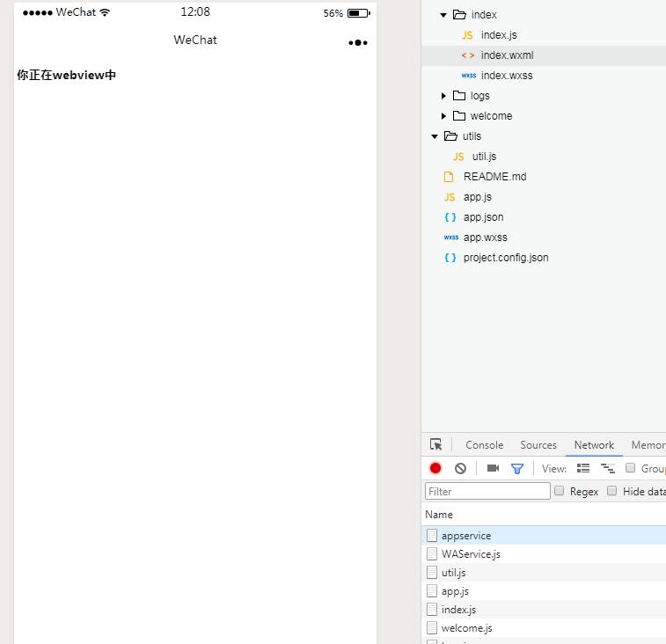Viewport: 666px width, 644px height.
Task: Select the index.js network request
Action: [x=544, y=610]
